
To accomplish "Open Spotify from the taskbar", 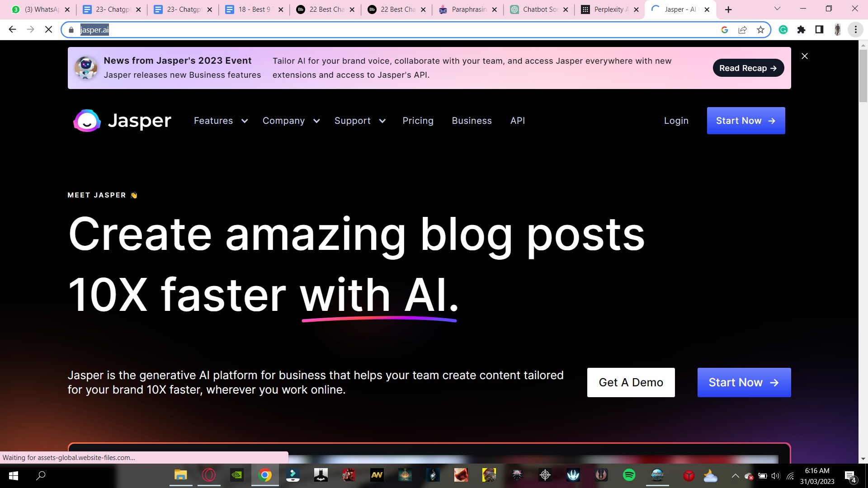I will [629, 475].
